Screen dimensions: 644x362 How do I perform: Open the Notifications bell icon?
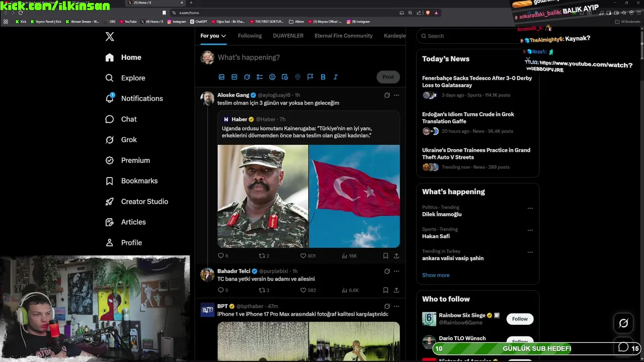click(110, 98)
